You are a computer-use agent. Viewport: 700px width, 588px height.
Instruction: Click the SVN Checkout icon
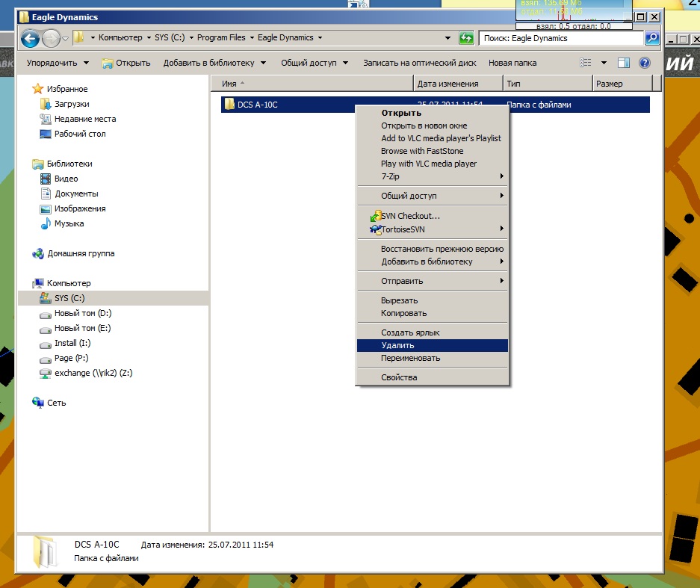point(376,216)
